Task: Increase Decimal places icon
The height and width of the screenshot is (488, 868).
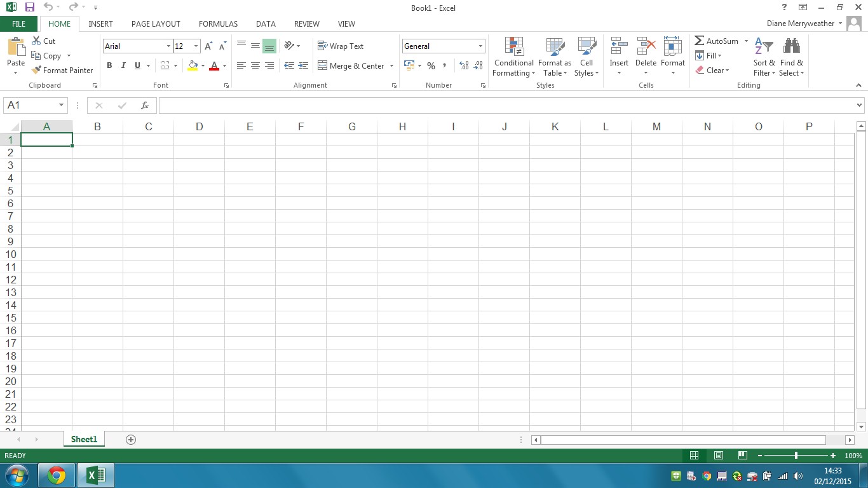Action: [464, 65]
